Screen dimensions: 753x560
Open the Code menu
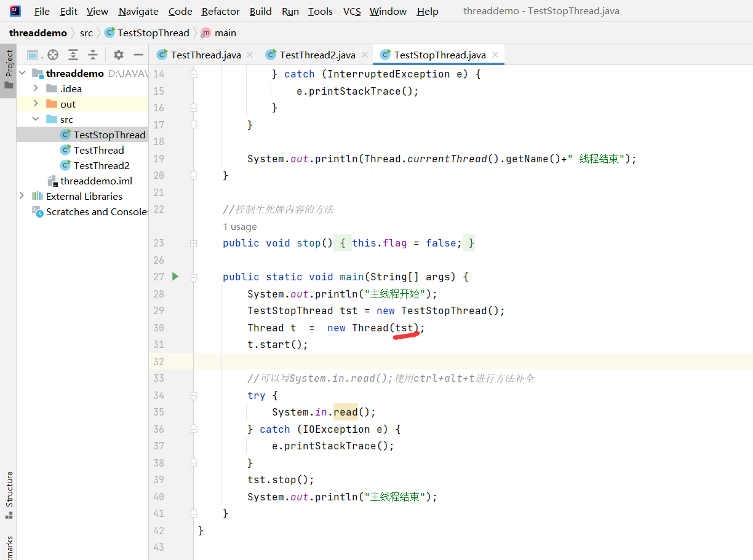click(180, 11)
